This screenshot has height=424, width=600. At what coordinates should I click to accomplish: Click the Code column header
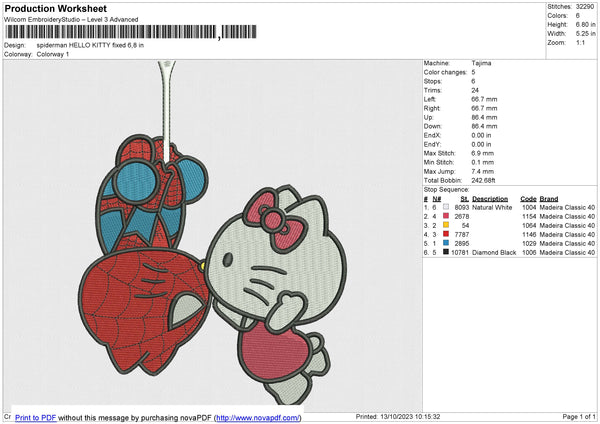[528, 199]
